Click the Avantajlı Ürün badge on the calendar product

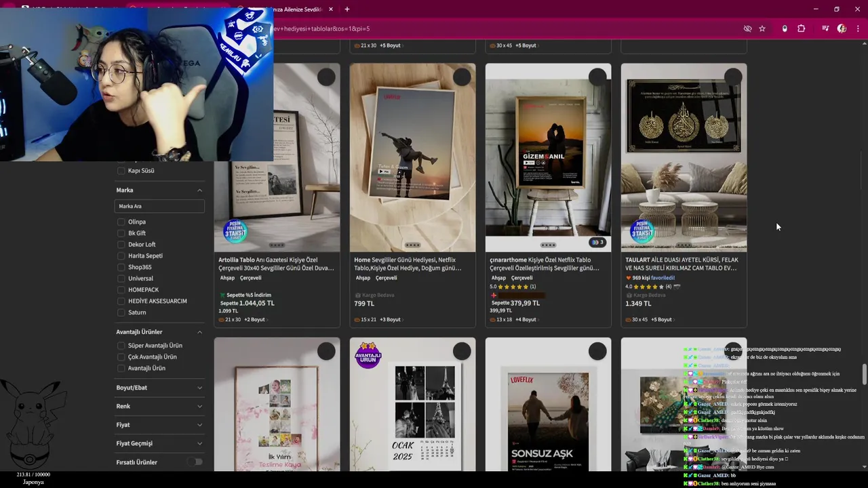368,355
